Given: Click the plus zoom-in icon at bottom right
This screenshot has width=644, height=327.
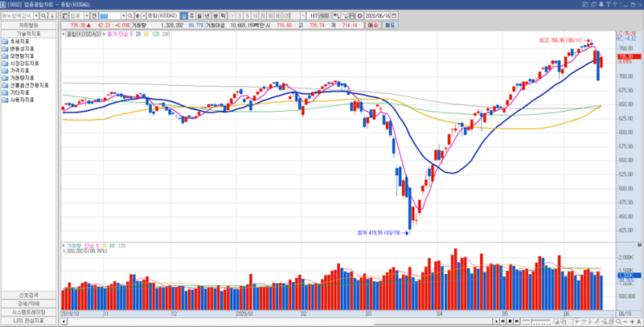Looking at the screenshot, I should pyautogui.click(x=632, y=321).
